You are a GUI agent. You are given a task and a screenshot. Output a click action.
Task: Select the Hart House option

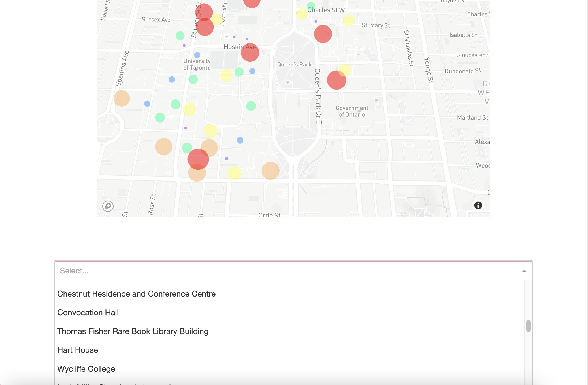pyautogui.click(x=78, y=350)
